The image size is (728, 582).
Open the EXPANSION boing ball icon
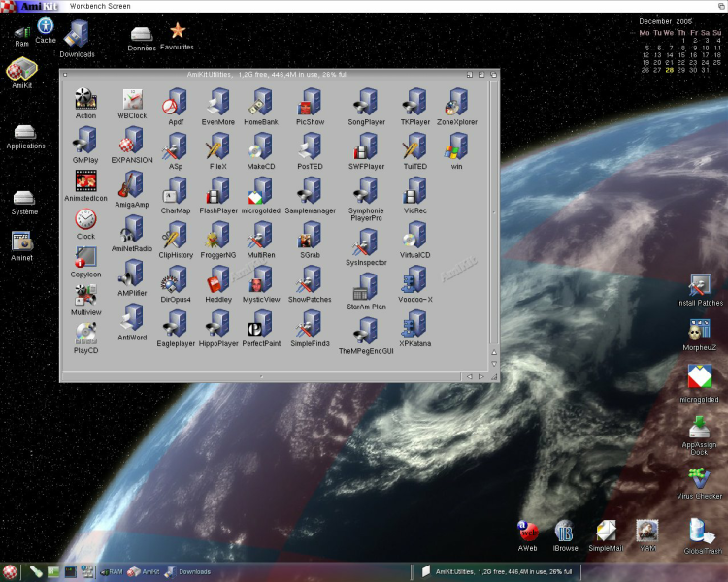click(x=132, y=140)
